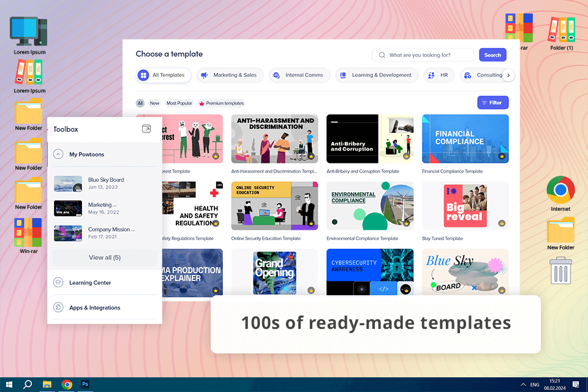
Task: Open Photoshop from the taskbar
Action: (85, 385)
